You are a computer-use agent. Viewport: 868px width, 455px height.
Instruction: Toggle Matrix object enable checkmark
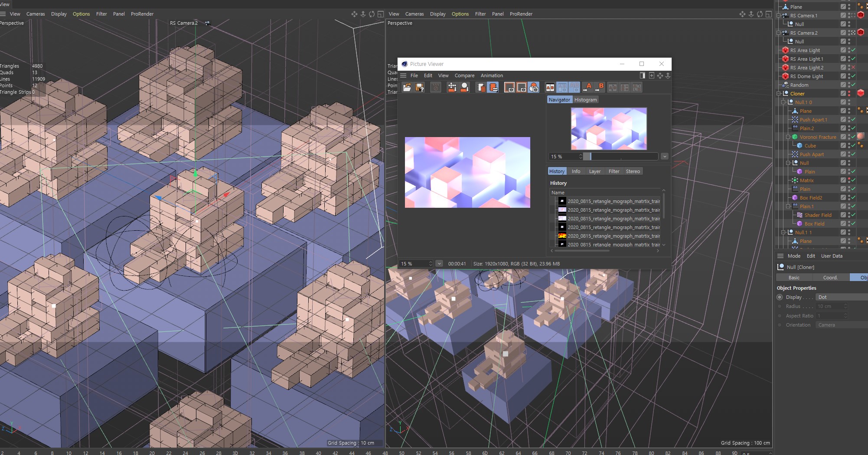(x=853, y=180)
